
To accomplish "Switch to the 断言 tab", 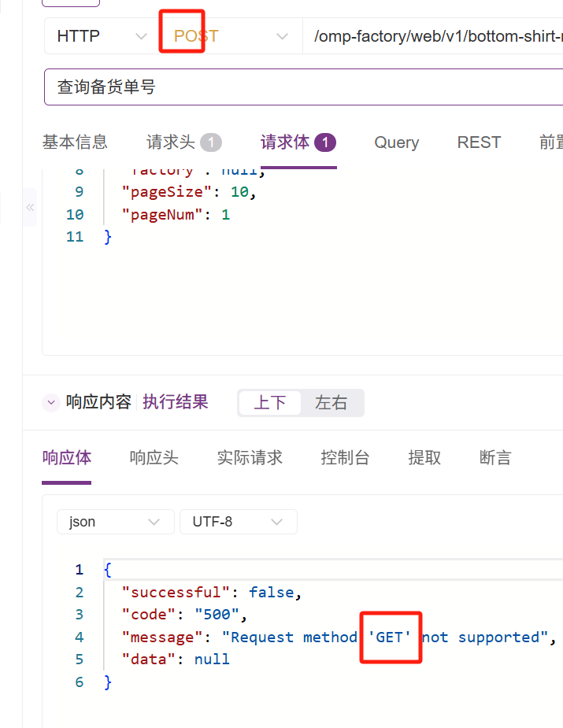I will (x=495, y=458).
